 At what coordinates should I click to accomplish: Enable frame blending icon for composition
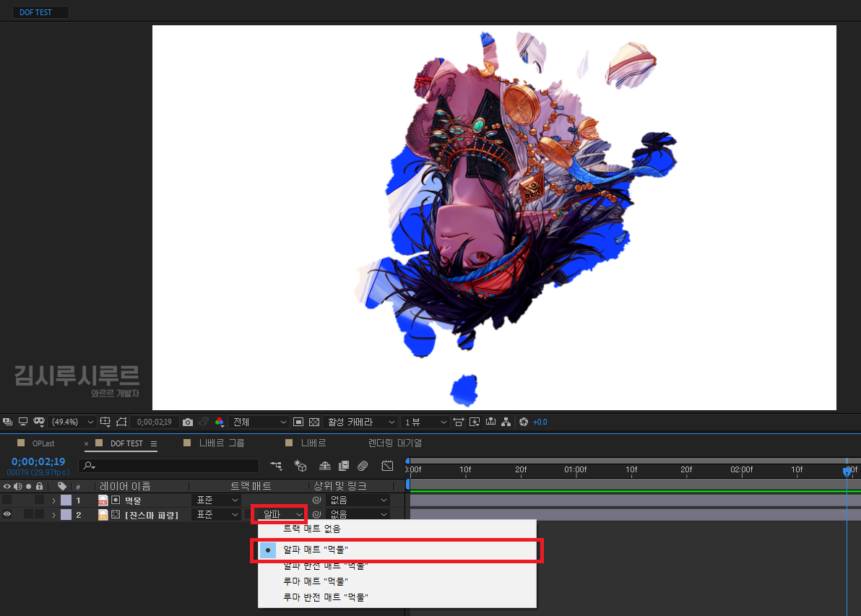344,466
